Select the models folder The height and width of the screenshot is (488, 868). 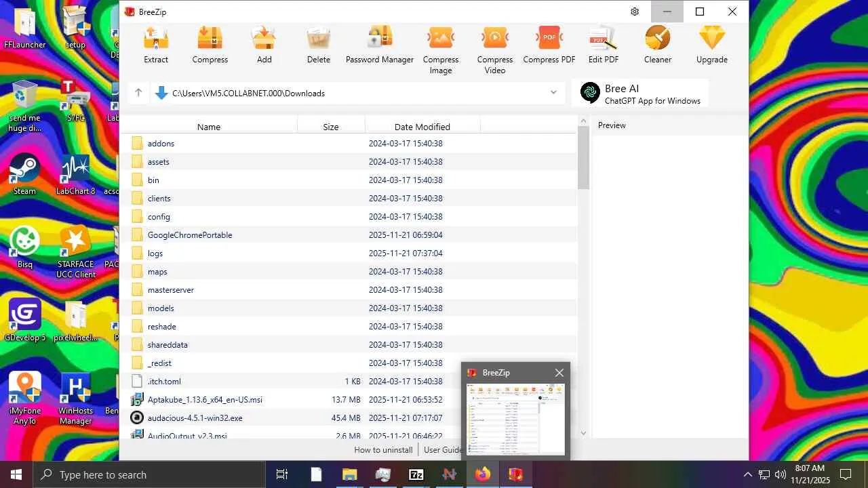[349, 308]
